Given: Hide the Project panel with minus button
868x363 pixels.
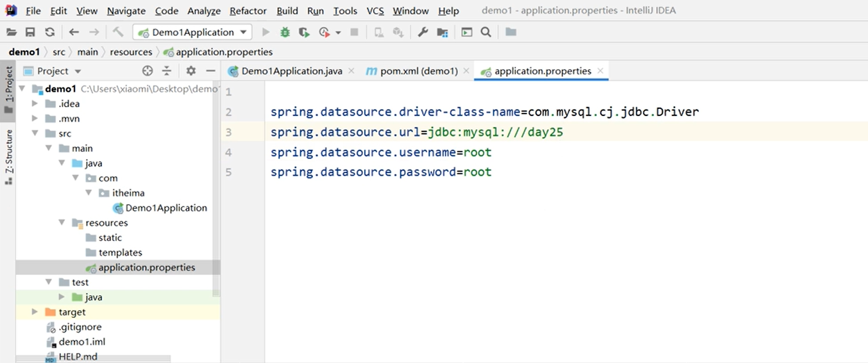Looking at the screenshot, I should tap(210, 71).
